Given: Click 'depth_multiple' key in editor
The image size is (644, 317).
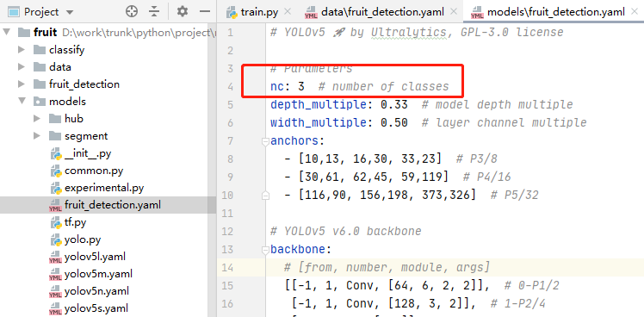Looking at the screenshot, I should (x=319, y=105).
